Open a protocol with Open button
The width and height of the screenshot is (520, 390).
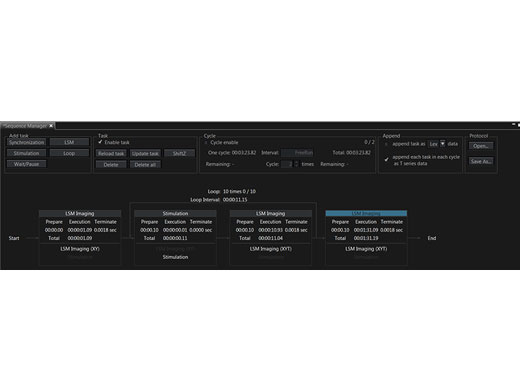pyautogui.click(x=481, y=146)
